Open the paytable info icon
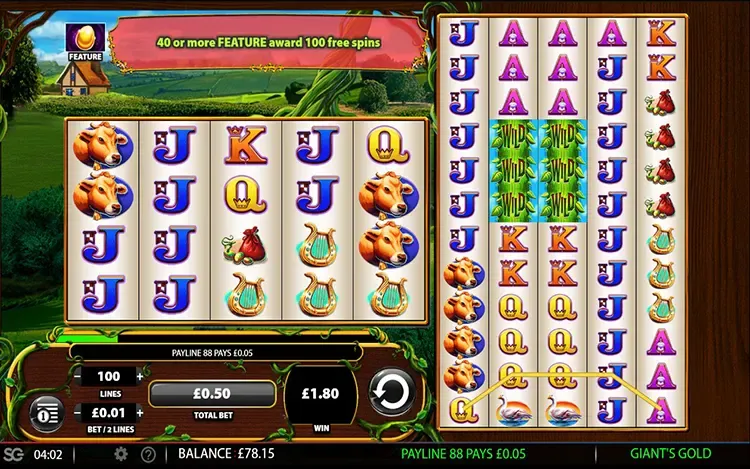Screen dimensions: 750x469 (47, 414)
